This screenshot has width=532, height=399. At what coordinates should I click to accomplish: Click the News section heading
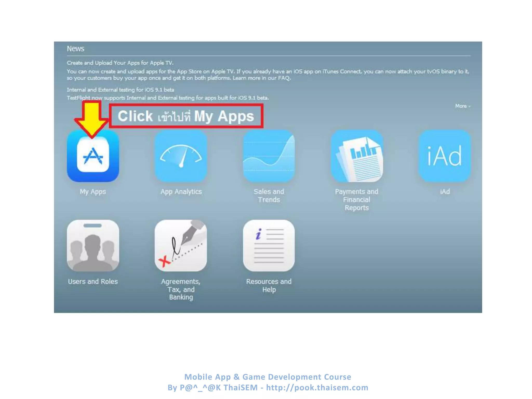(x=75, y=49)
